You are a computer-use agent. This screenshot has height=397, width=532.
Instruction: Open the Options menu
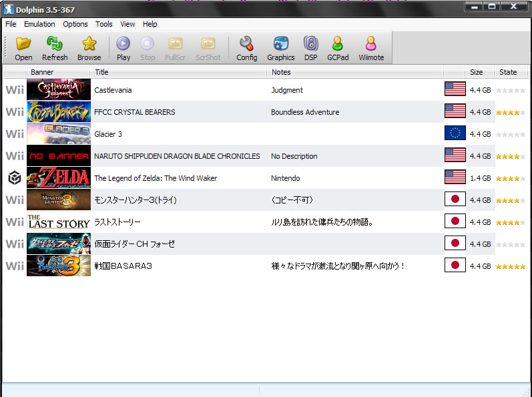[75, 24]
